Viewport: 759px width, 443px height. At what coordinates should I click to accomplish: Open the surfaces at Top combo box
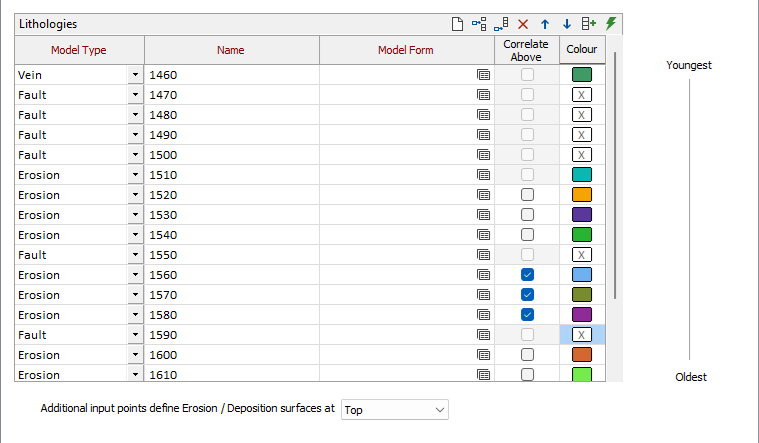395,410
